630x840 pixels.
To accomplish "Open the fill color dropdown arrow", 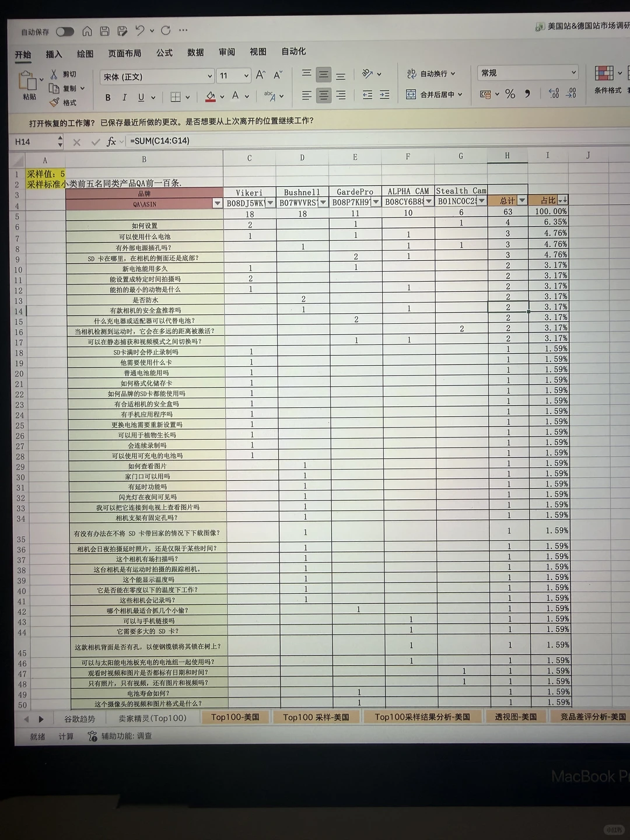I will pyautogui.click(x=222, y=97).
